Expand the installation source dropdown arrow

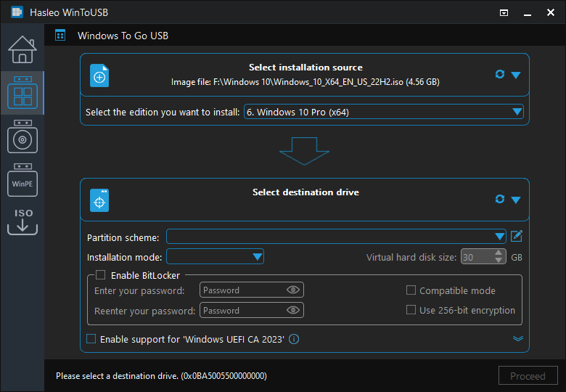point(516,75)
